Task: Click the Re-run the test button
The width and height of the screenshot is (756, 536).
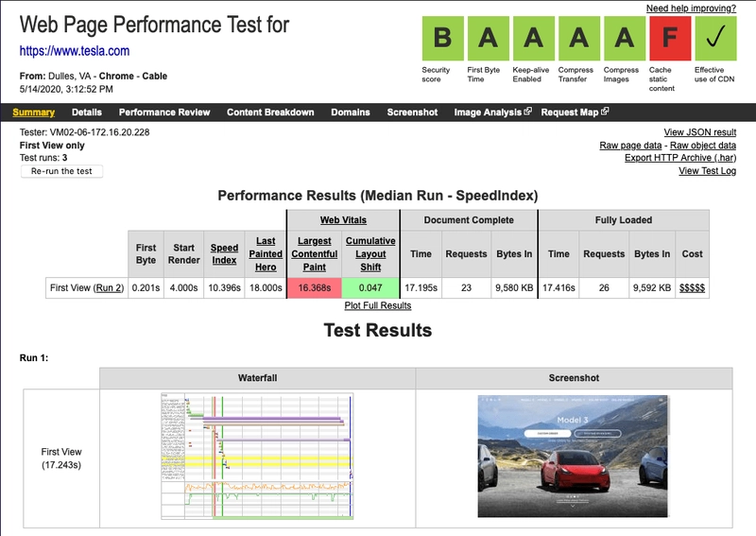Action: [61, 171]
